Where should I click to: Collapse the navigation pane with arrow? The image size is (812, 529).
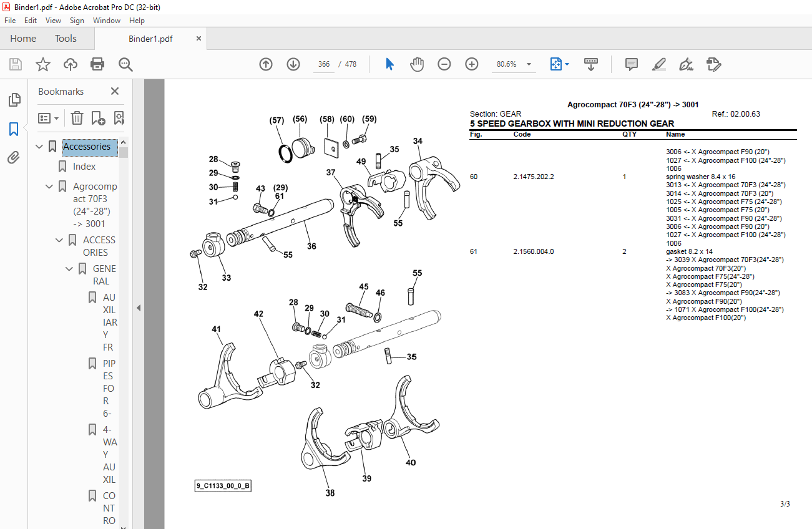[x=139, y=308]
